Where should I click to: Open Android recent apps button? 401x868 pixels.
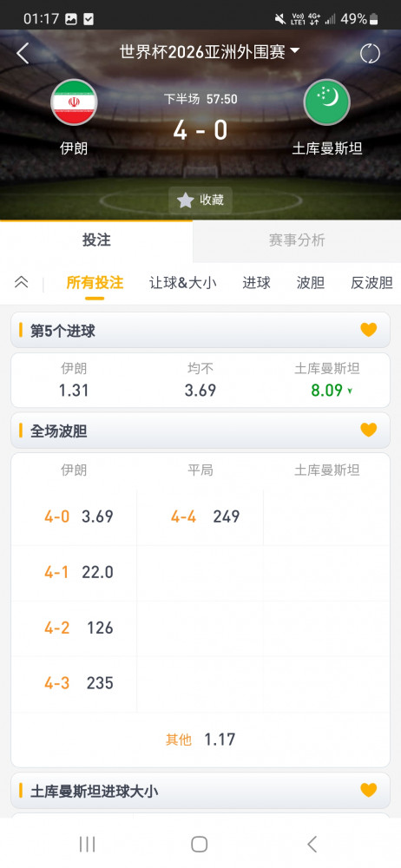(x=87, y=844)
